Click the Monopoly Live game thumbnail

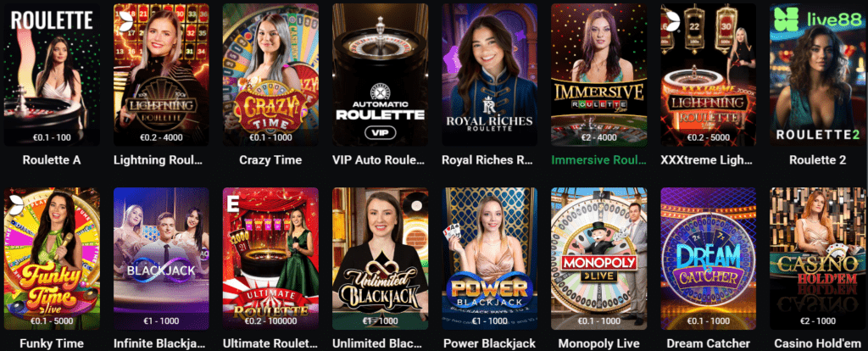[599, 259]
